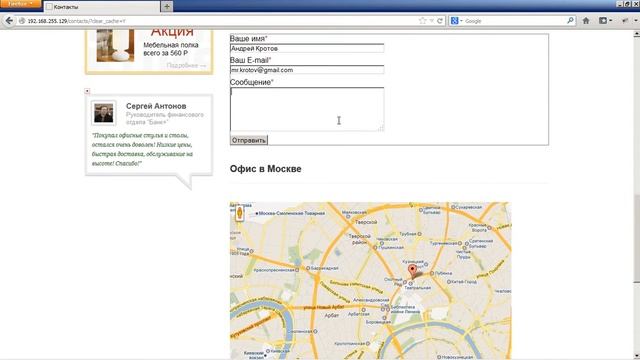Viewport: 640px width, 360px height.
Task: Click the Офис в Москве heading
Action: click(x=265, y=169)
